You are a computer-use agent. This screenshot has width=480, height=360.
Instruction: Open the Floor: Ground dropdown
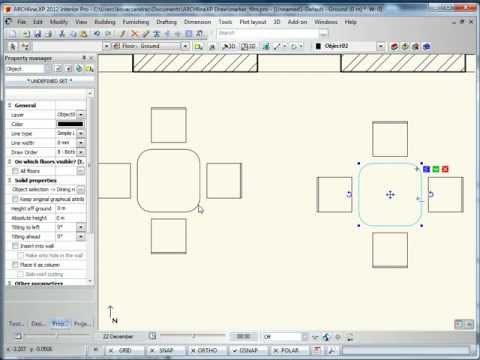click(x=147, y=46)
